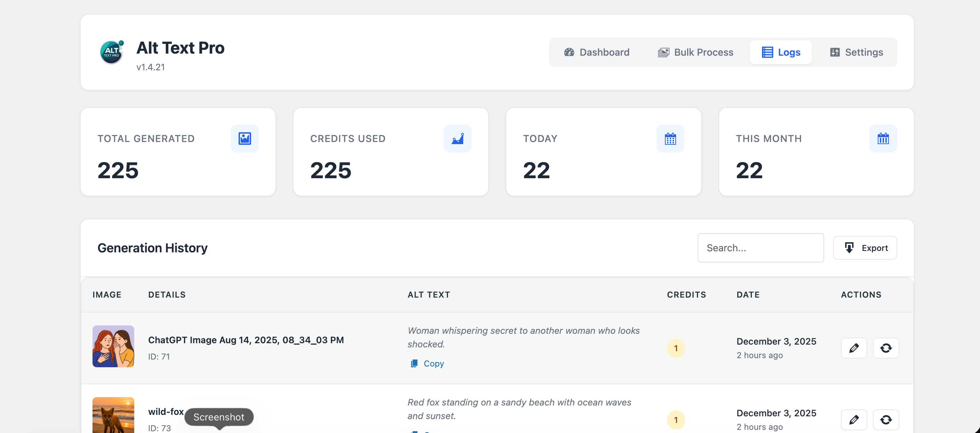Image resolution: width=980 pixels, height=433 pixels.
Task: Click the Alt Text Pro logo icon
Action: pyautogui.click(x=112, y=52)
